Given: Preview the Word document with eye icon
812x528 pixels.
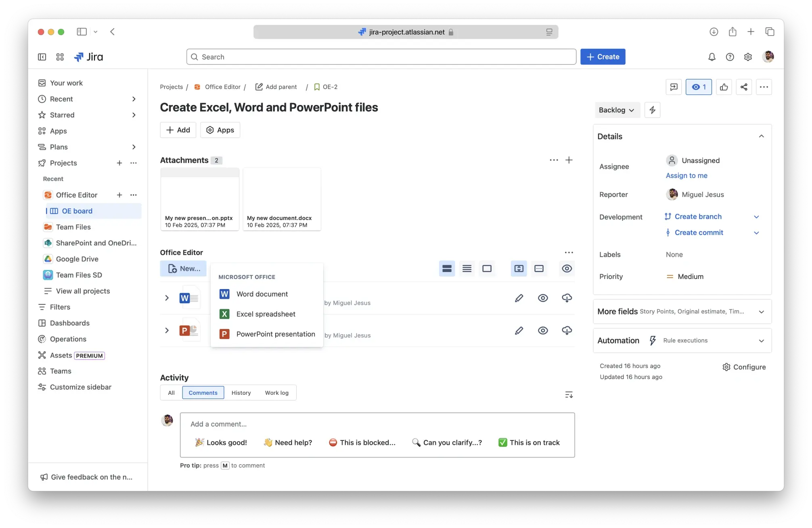Looking at the screenshot, I should coord(543,298).
